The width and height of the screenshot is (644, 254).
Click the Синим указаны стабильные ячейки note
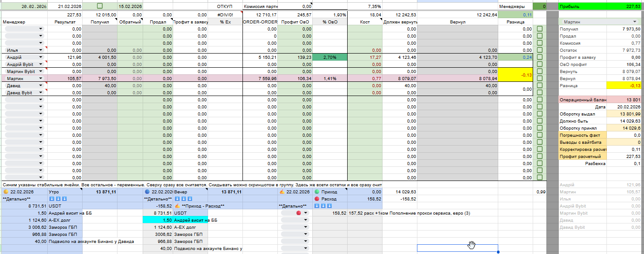[192, 184]
